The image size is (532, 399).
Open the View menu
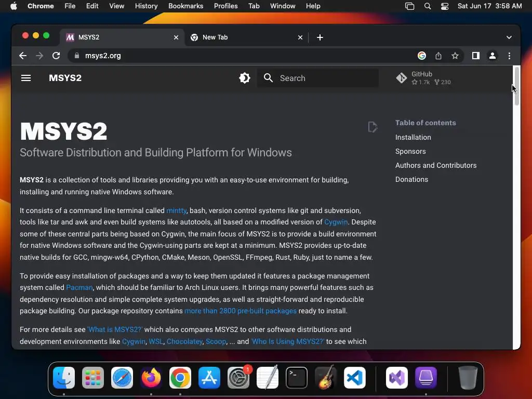(117, 6)
